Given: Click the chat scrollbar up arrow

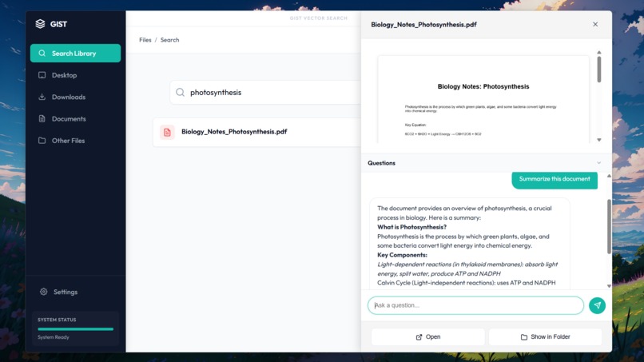Looking at the screenshot, I should pos(609,176).
